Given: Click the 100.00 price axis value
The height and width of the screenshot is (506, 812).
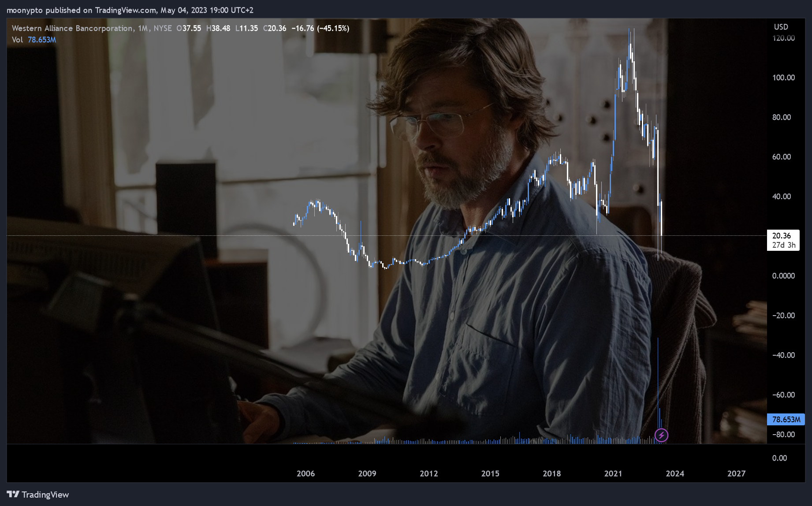Looking at the screenshot, I should pos(783,78).
